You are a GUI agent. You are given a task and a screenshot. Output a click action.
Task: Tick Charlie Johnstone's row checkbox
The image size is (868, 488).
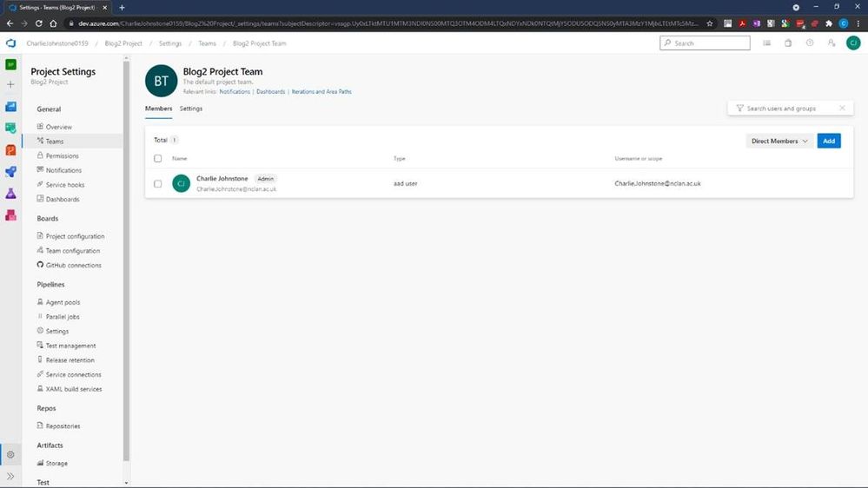pos(158,184)
